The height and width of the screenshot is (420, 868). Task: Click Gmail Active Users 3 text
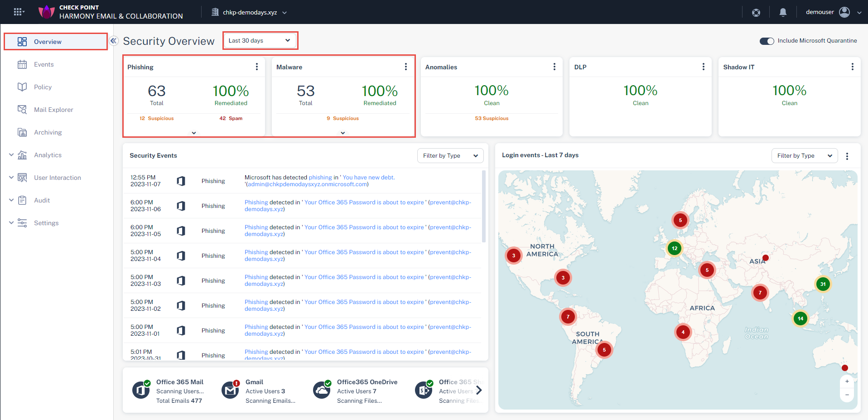[265, 391]
